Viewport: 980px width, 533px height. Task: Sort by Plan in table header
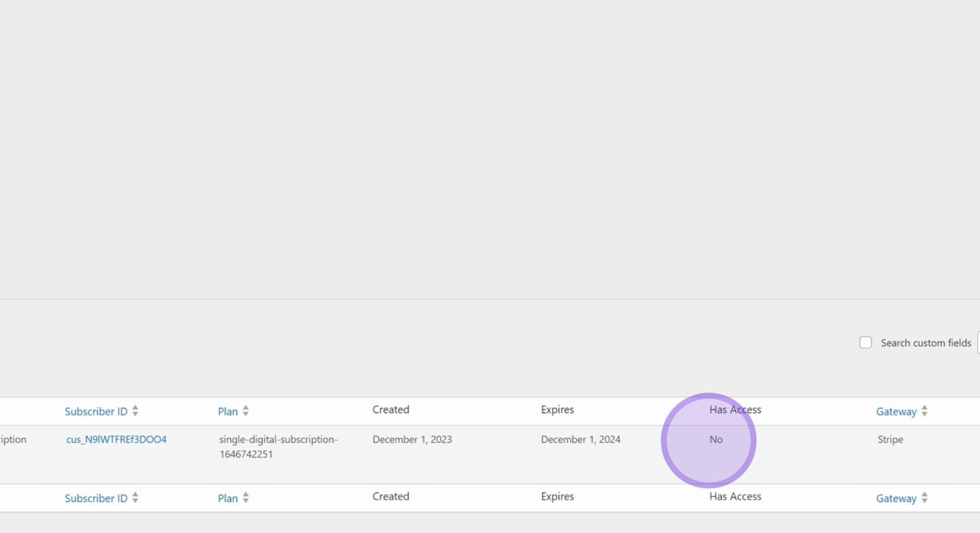pyautogui.click(x=228, y=411)
